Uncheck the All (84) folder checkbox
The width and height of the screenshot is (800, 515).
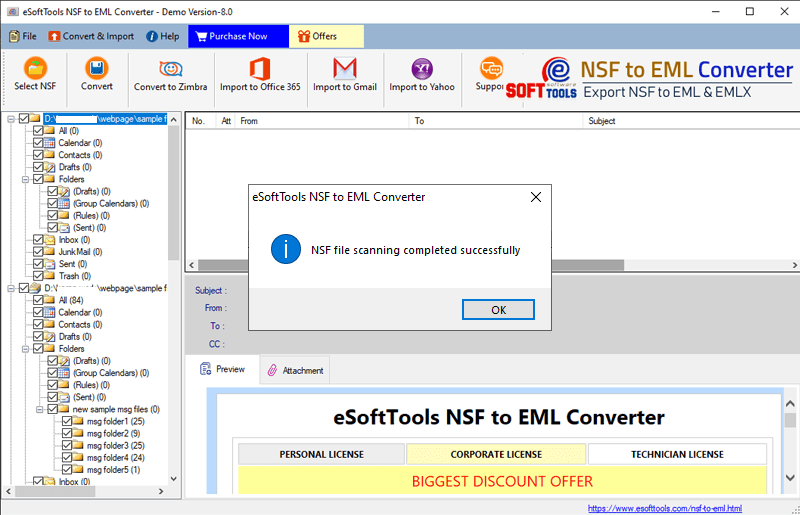pos(38,300)
